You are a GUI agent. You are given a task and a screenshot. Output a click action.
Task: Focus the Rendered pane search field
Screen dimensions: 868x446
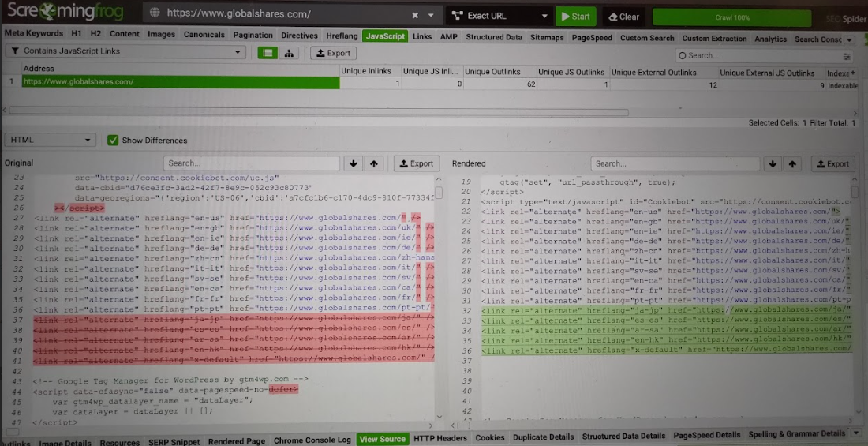[675, 164]
